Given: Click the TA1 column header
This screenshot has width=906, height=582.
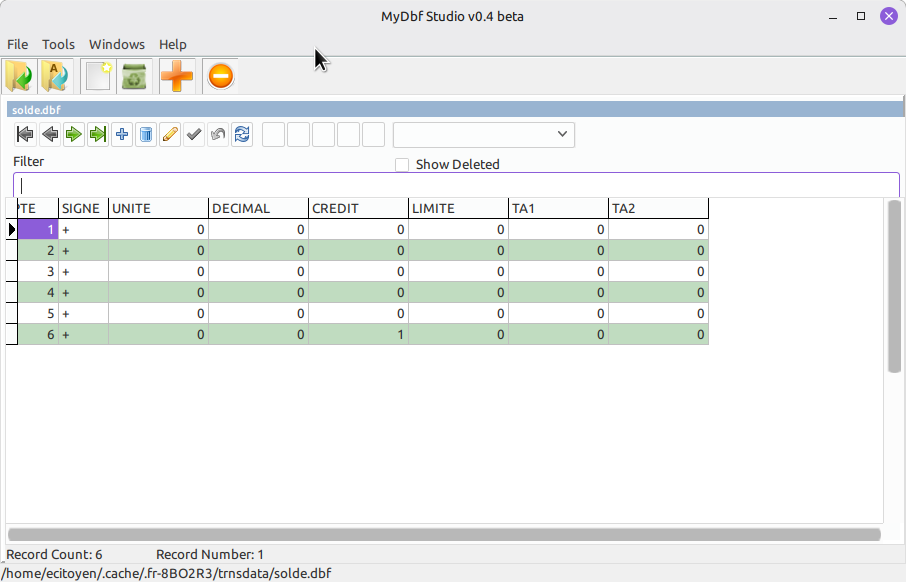Looking at the screenshot, I should tap(558, 209).
